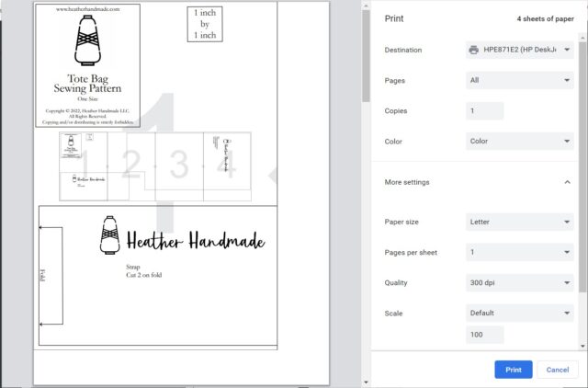Click the settings panel scrollbar thumb

pos(582,166)
